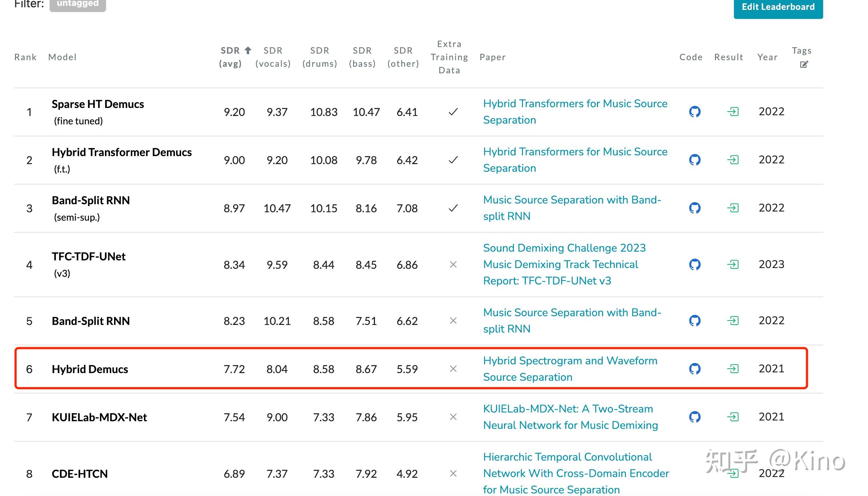Open GitHub code icon for Hybrid Demucs
Screen dimensions: 868x496
click(695, 369)
